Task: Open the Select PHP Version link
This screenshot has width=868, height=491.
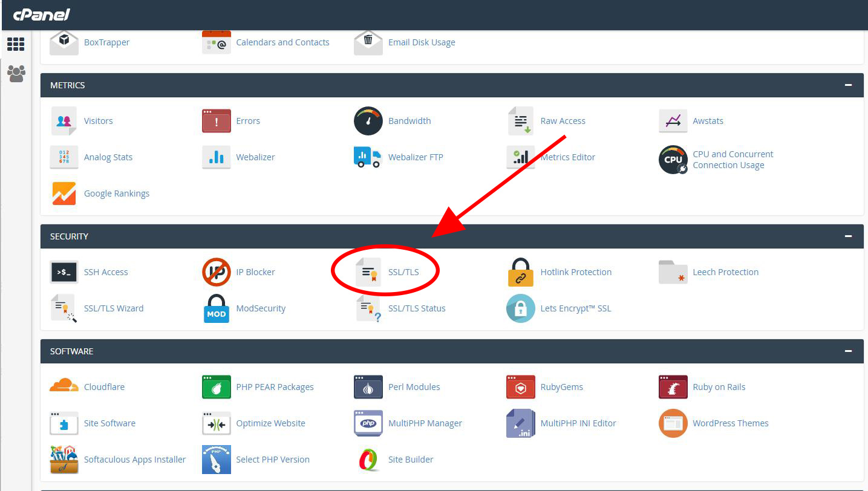Action: [x=273, y=460]
